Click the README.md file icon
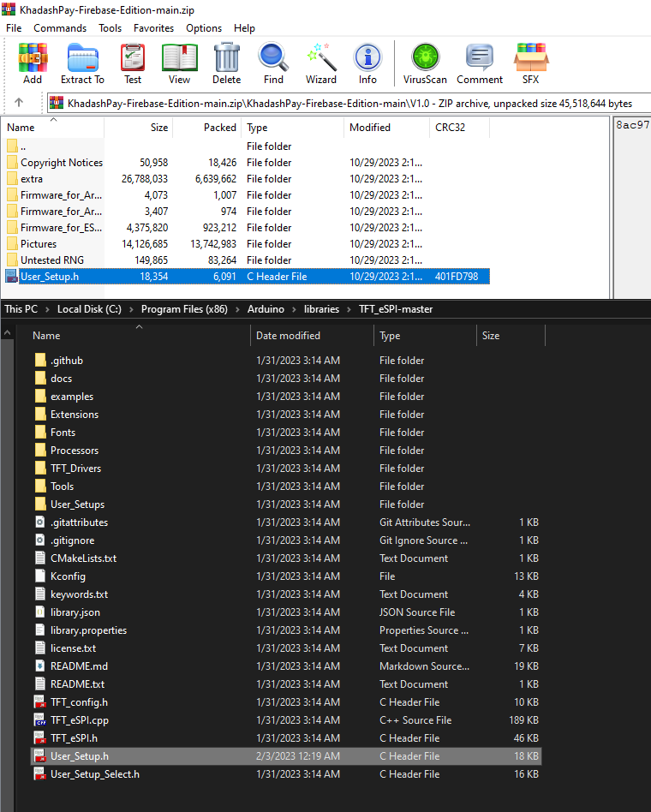 point(40,666)
